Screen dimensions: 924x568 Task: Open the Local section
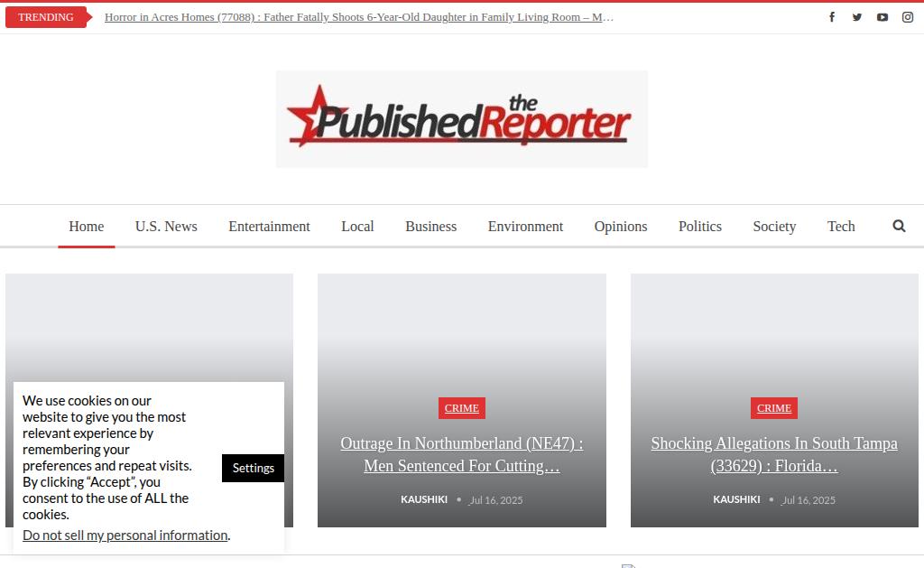point(357,227)
